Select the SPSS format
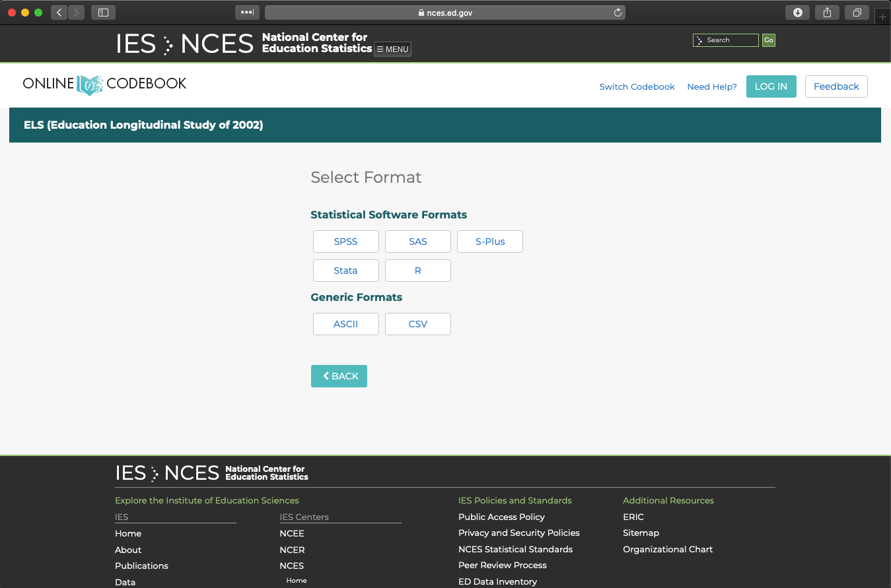Image resolution: width=891 pixels, height=588 pixels. [x=346, y=242]
